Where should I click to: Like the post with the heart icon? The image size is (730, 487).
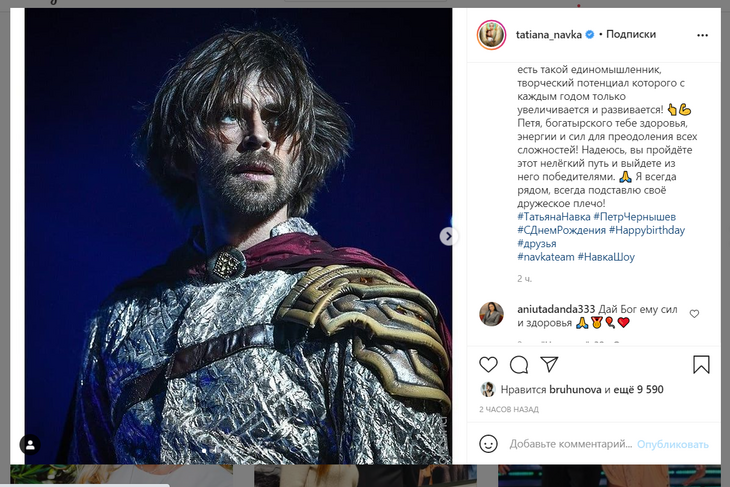(488, 364)
